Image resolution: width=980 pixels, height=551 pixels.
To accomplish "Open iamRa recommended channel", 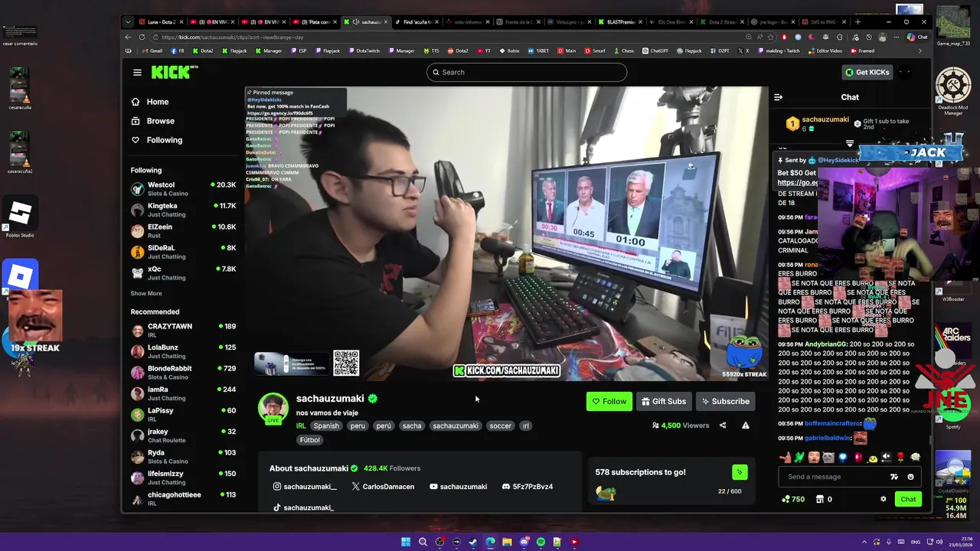I will 183,393.
